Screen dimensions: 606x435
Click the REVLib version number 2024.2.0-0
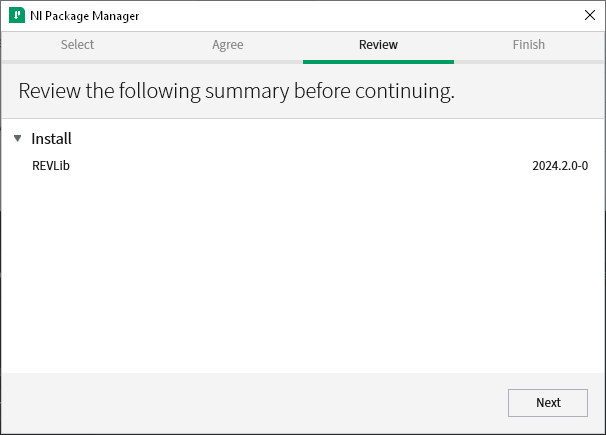pyautogui.click(x=560, y=166)
